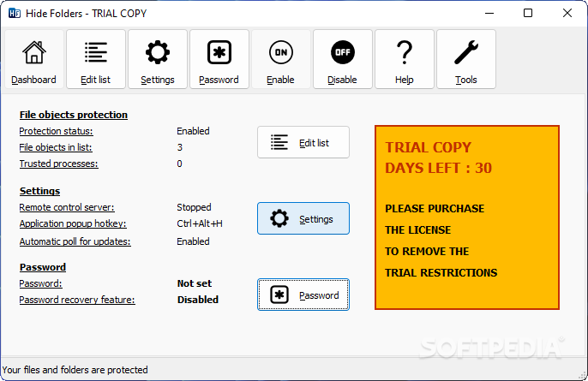Minimize the Hide Folders window
This screenshot has height=381, width=588.
point(489,13)
